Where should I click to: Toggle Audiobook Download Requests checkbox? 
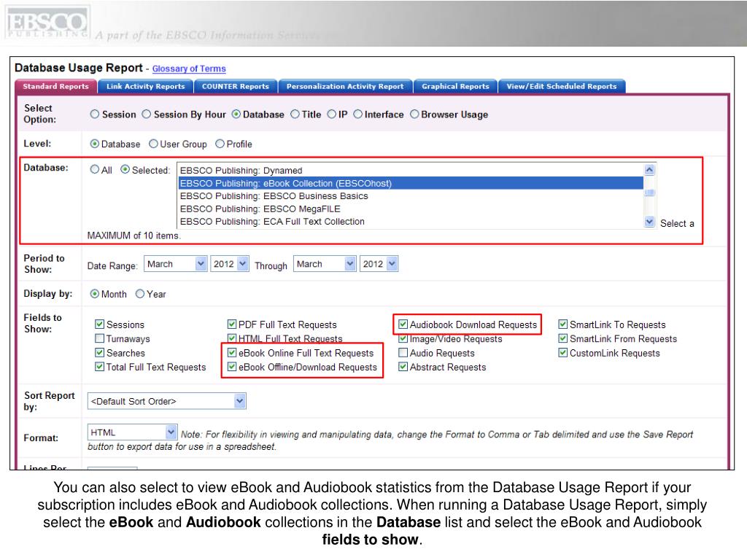403,324
